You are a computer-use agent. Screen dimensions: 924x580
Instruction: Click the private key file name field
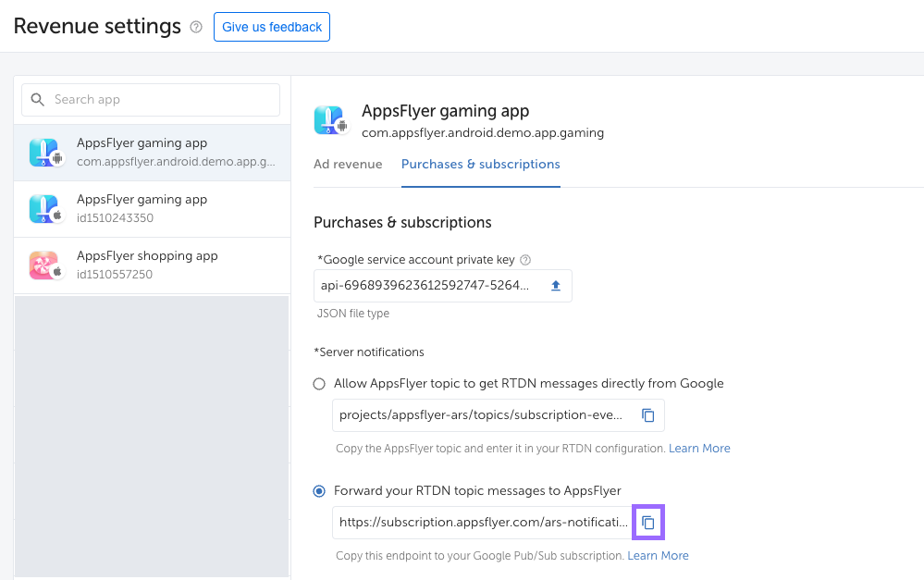click(425, 286)
